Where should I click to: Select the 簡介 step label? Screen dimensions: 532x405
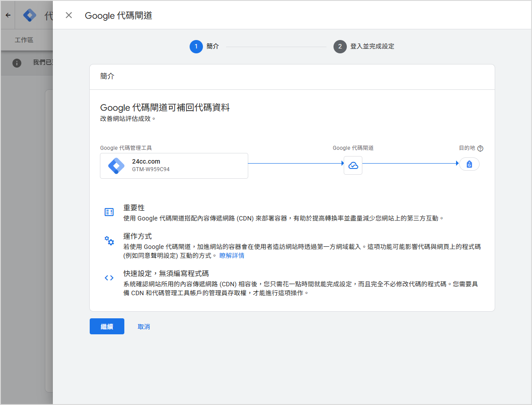tap(213, 46)
